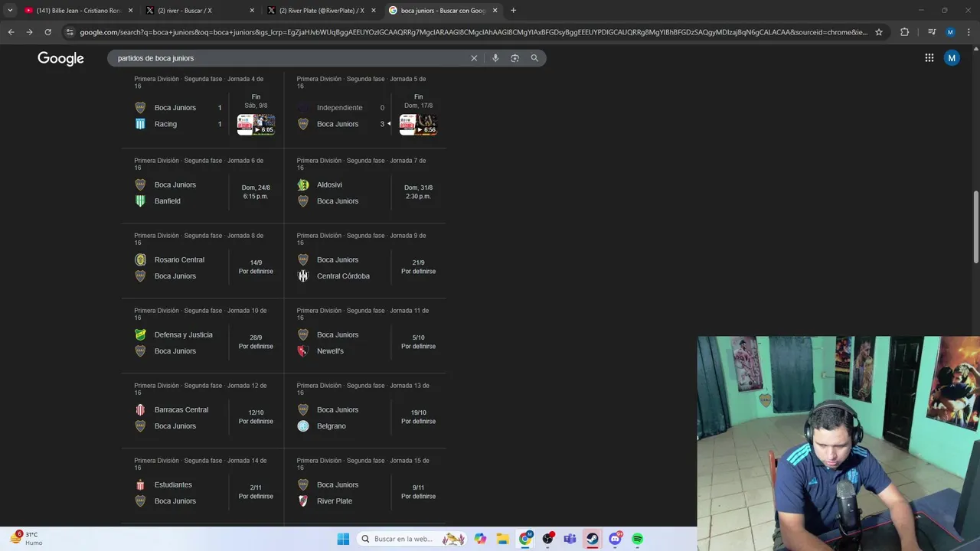Open File Explorer from the taskbar
The image size is (980, 551).
[502, 539]
